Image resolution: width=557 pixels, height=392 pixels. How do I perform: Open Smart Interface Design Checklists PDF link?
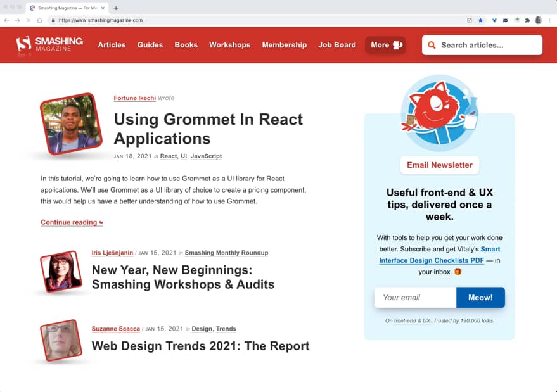coord(439,255)
